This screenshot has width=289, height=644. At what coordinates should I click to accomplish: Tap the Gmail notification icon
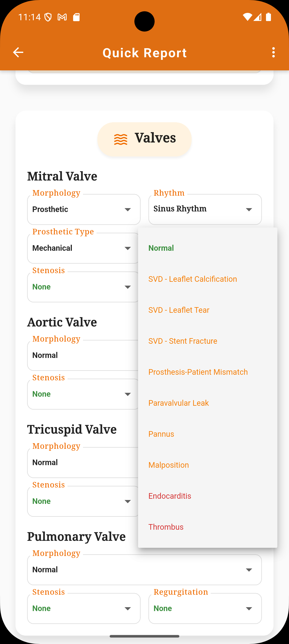(x=62, y=17)
